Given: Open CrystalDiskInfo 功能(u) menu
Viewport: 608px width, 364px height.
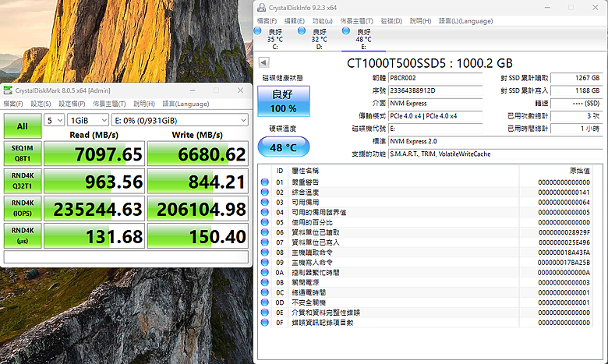Looking at the screenshot, I should (x=322, y=21).
